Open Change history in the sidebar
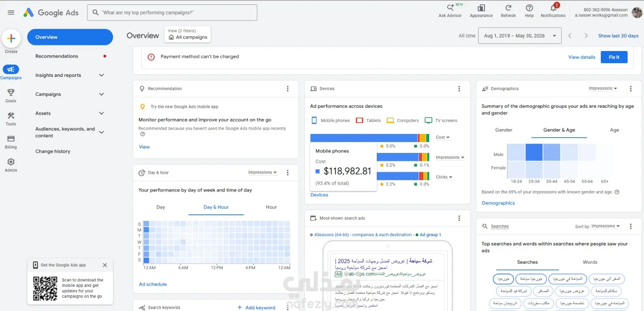 53,152
